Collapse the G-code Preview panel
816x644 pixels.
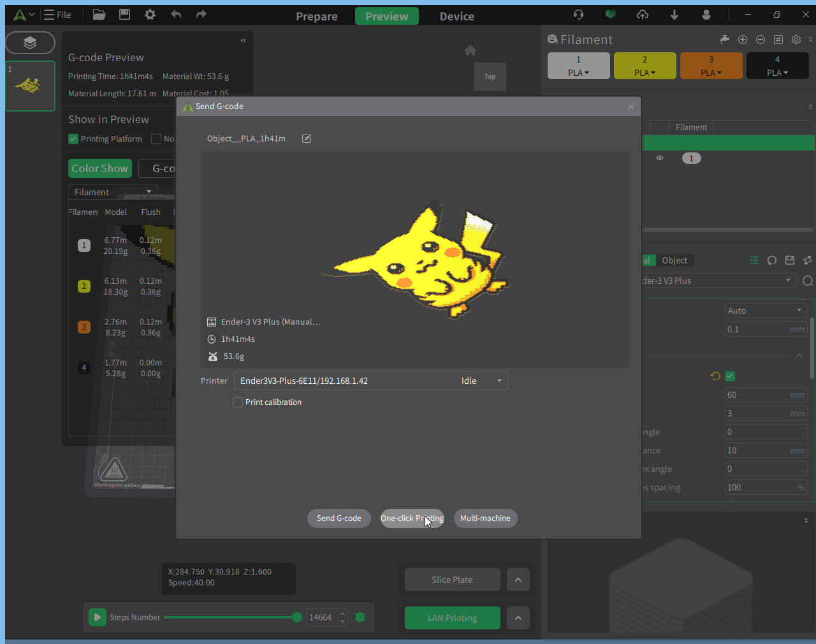point(243,41)
